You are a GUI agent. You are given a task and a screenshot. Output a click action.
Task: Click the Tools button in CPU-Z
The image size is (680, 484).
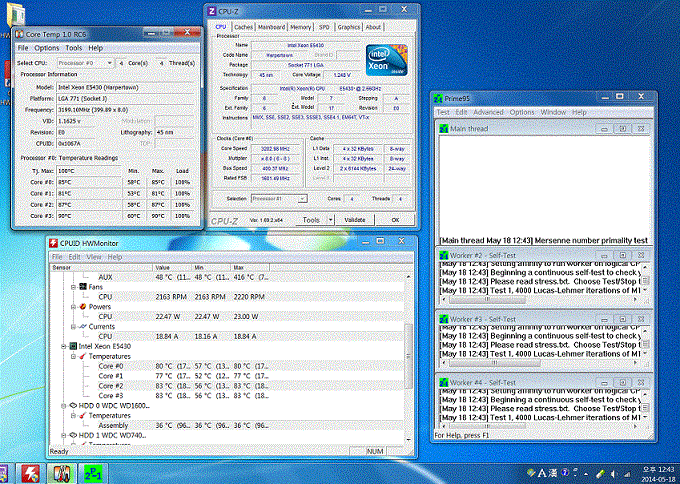311,220
